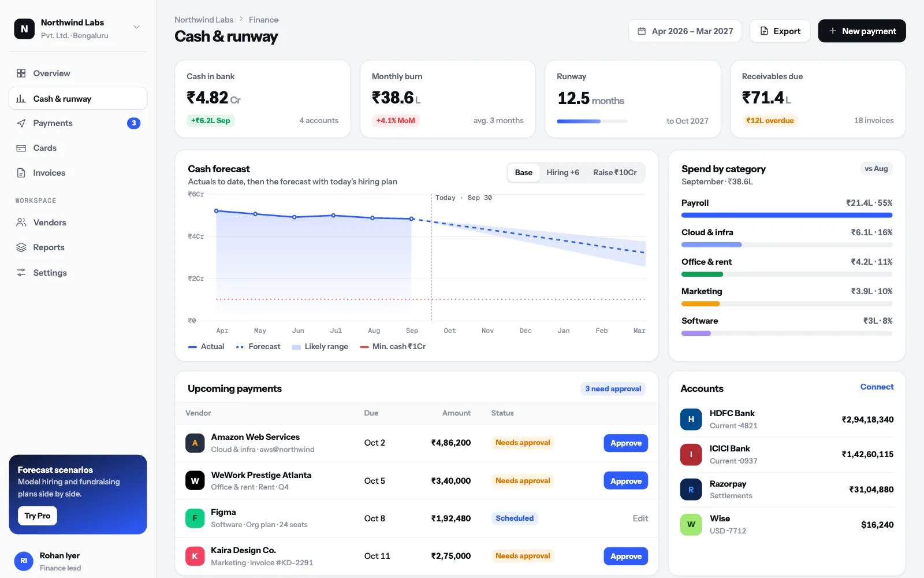This screenshot has width=924, height=578.
Task: Click the Vendors people icon
Action: click(x=21, y=223)
